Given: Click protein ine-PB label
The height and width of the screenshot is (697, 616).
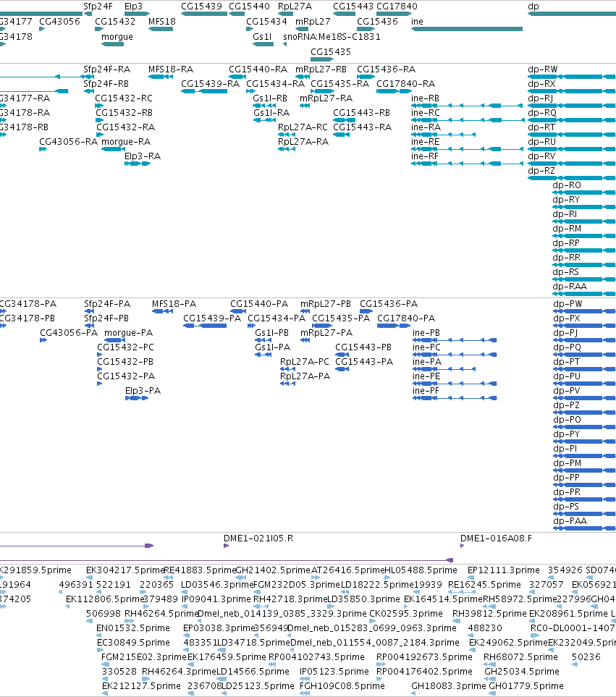Looking at the screenshot, I should [x=426, y=333].
